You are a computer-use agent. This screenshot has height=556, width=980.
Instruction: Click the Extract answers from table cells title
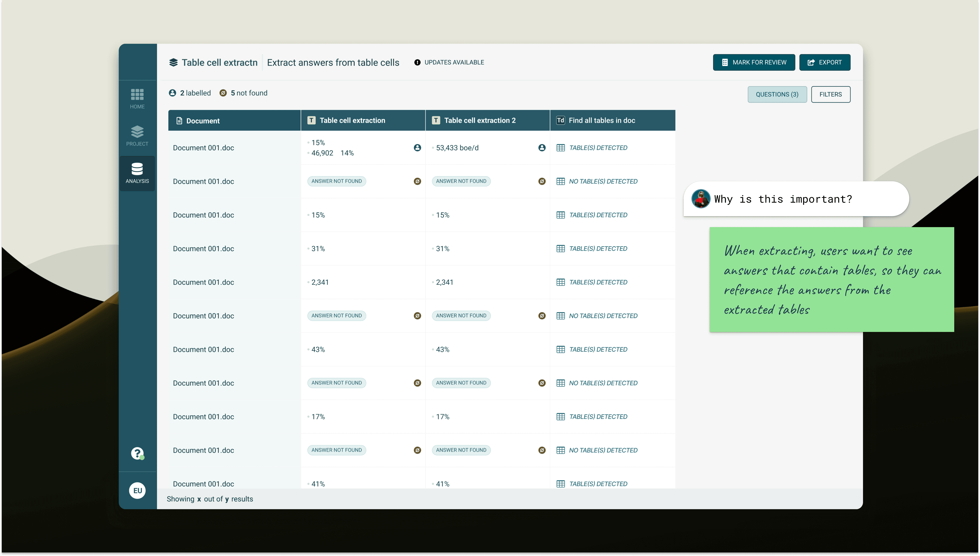[333, 63]
